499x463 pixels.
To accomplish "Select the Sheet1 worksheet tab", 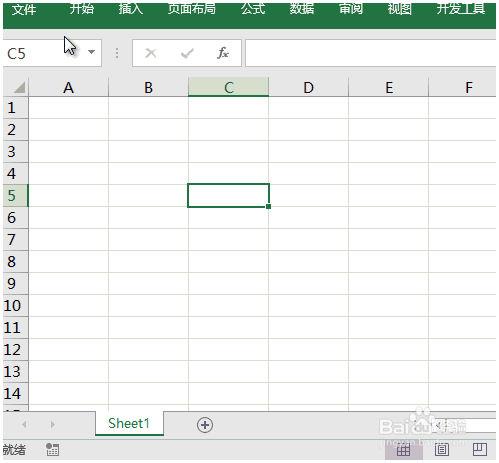I will (x=129, y=423).
